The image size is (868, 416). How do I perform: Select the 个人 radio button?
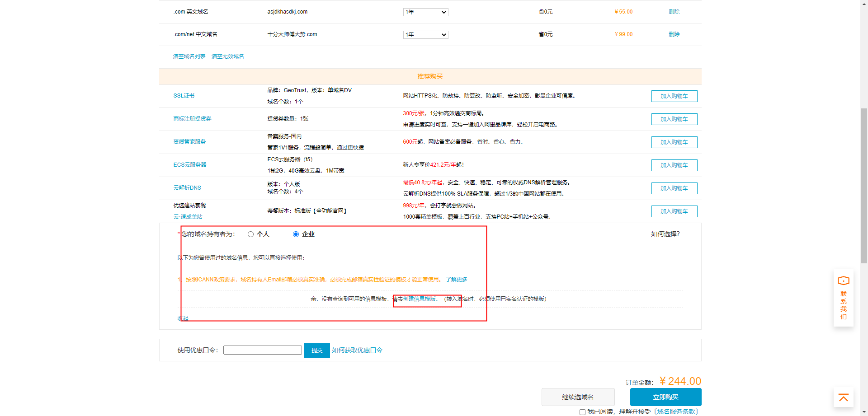251,234
